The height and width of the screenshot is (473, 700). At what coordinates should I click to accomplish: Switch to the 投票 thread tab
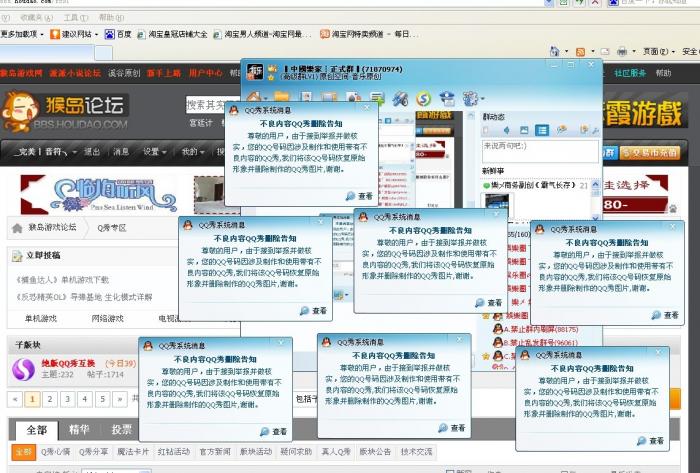point(121,430)
